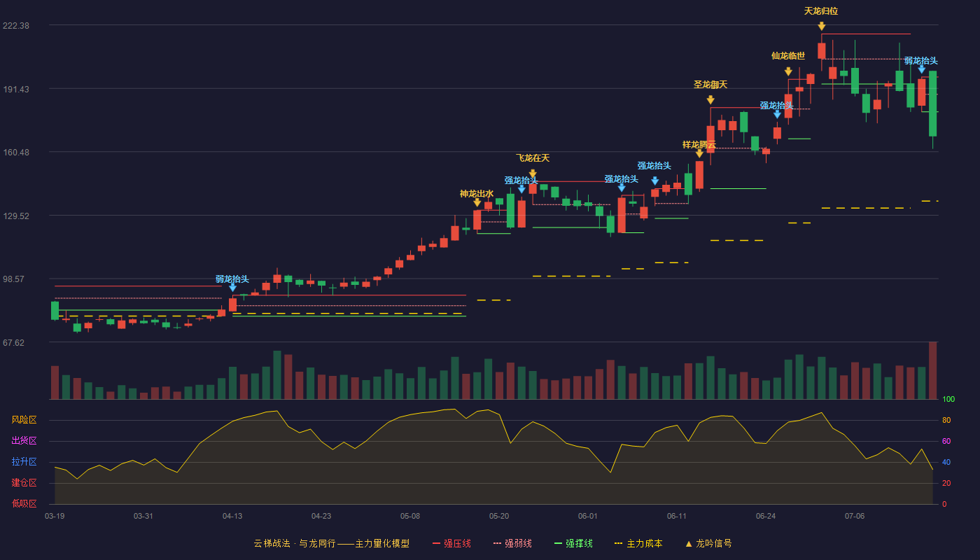Click the 04-23 date axis label
The width and height of the screenshot is (980, 560).
(x=321, y=516)
